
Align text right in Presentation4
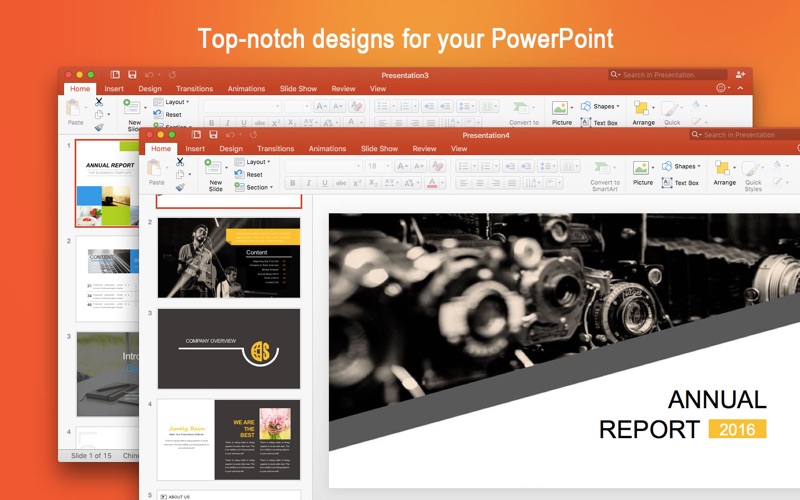pyautogui.click(x=496, y=183)
